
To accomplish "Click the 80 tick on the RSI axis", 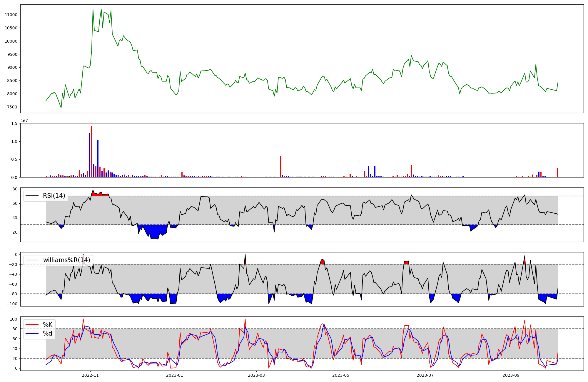I will pyautogui.click(x=15, y=189).
